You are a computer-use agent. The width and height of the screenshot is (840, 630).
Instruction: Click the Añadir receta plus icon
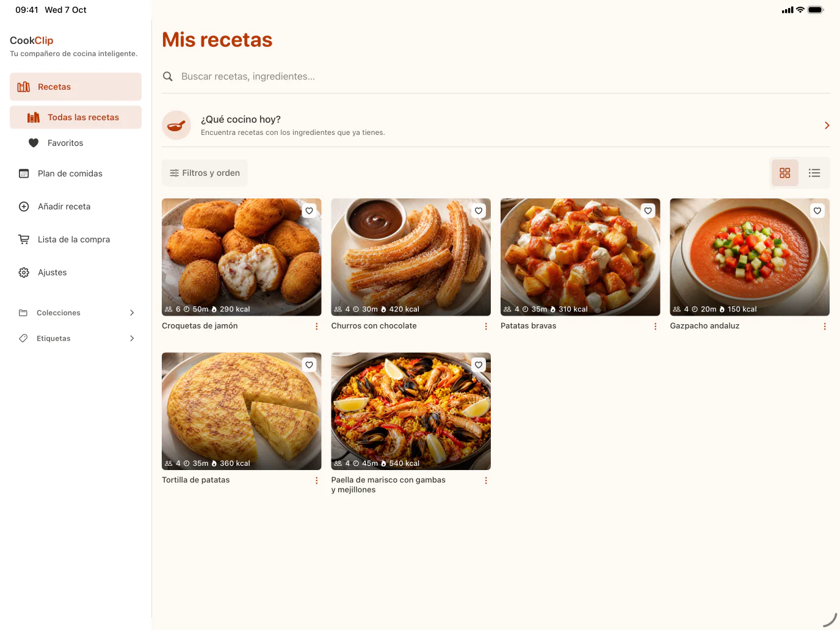pos(24,206)
